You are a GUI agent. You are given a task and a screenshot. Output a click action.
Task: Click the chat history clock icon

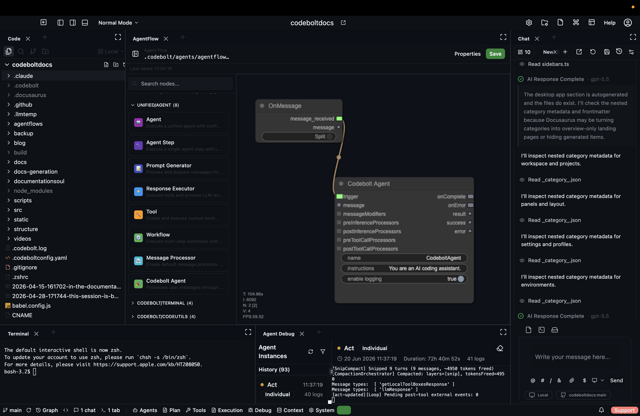coord(619,51)
